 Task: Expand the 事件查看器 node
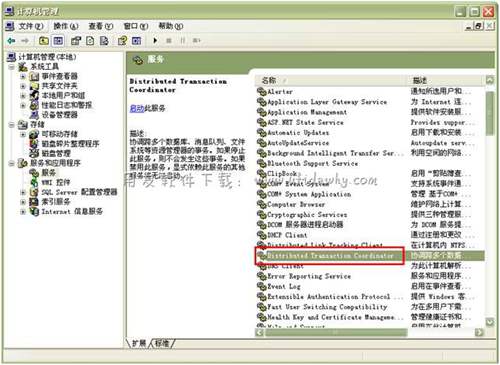tap(23, 77)
